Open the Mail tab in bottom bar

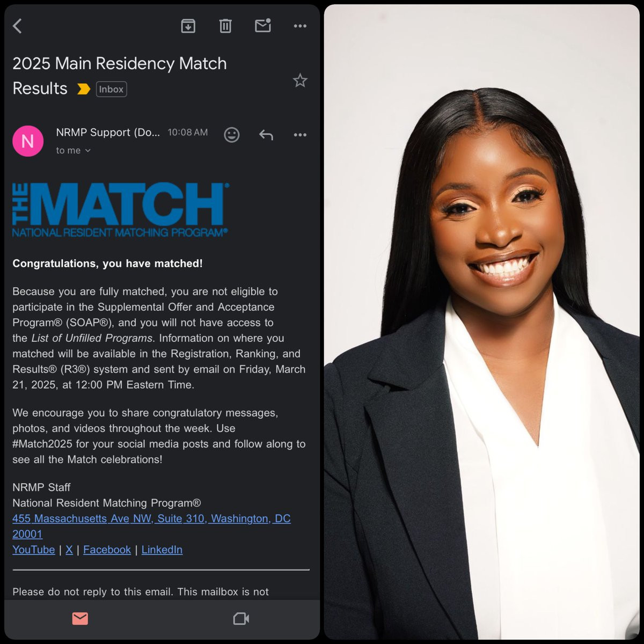(80, 619)
